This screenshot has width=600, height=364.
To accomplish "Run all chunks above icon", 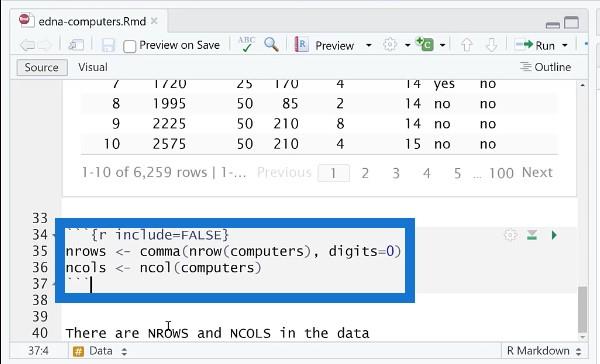I will [532, 235].
